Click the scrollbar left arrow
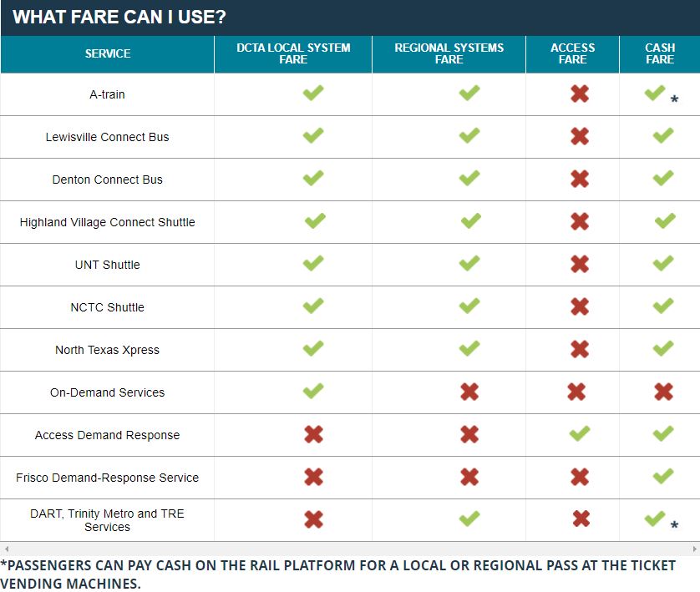700x592 pixels. 6,549
